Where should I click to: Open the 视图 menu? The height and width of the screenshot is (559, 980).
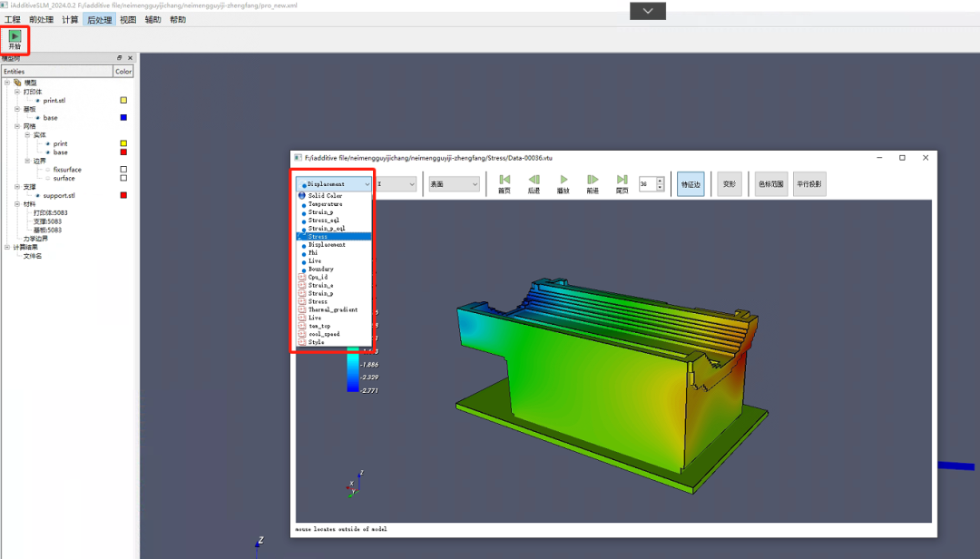click(128, 19)
